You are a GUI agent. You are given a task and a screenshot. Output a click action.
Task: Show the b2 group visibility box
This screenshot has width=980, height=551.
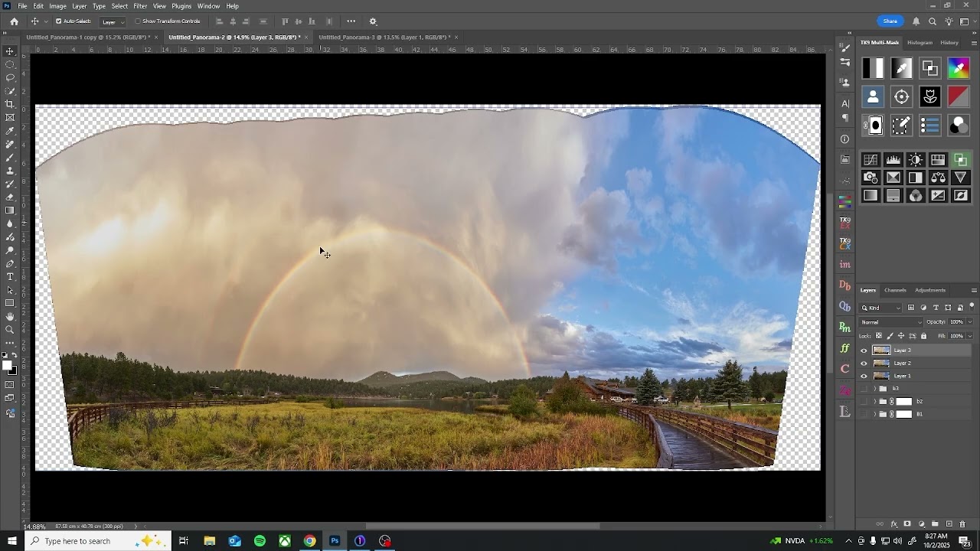864,402
